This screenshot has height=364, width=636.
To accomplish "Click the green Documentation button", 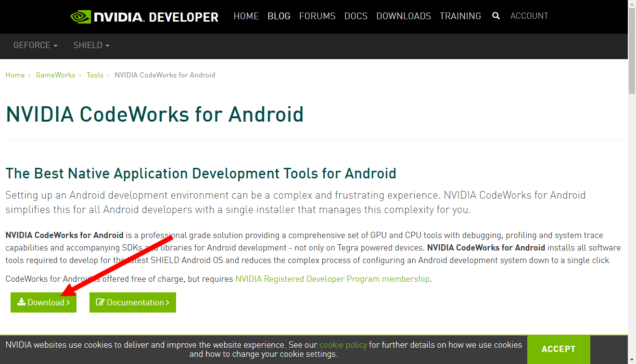I will [133, 302].
